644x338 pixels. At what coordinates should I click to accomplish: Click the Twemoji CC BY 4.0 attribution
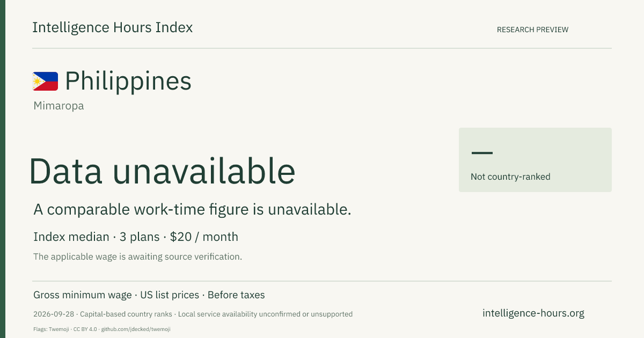coord(65,329)
